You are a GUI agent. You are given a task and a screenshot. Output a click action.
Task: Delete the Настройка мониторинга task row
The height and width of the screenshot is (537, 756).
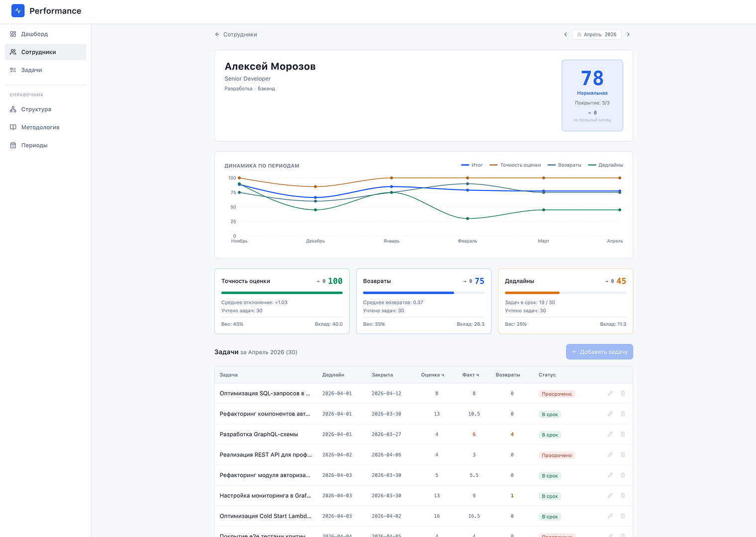coord(623,495)
